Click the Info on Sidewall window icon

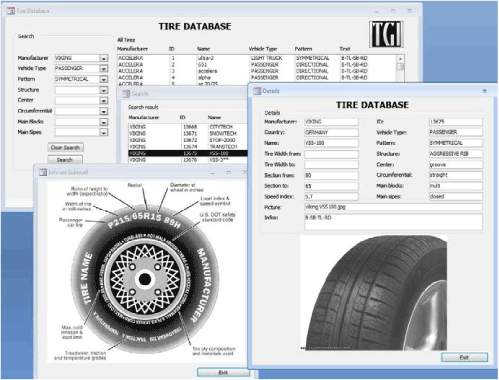tap(43, 172)
